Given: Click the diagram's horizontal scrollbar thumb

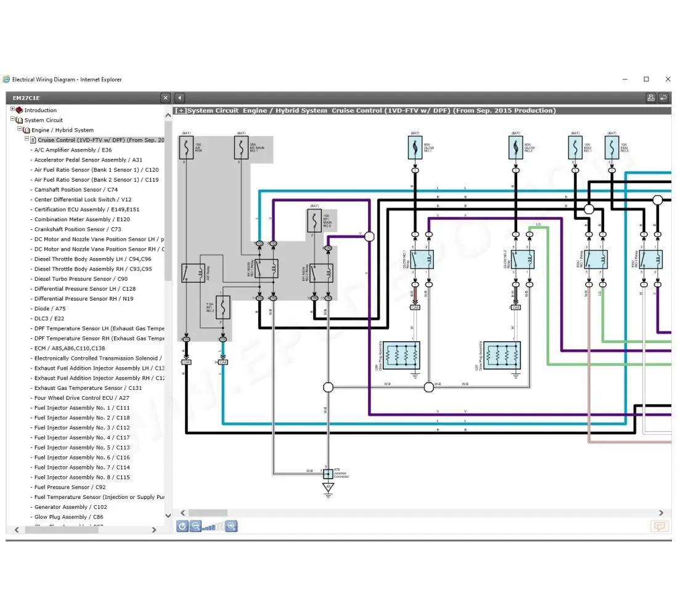Looking at the screenshot, I should point(208,513).
